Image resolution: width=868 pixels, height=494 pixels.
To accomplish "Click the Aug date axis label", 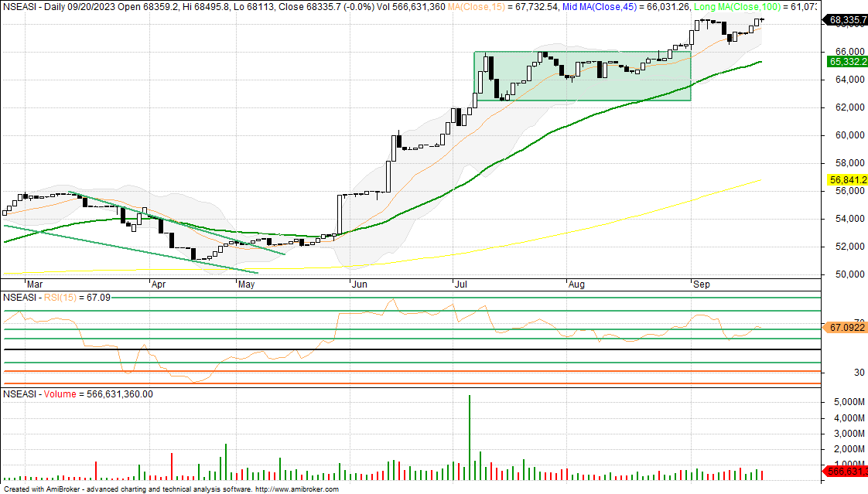I will coord(576,284).
